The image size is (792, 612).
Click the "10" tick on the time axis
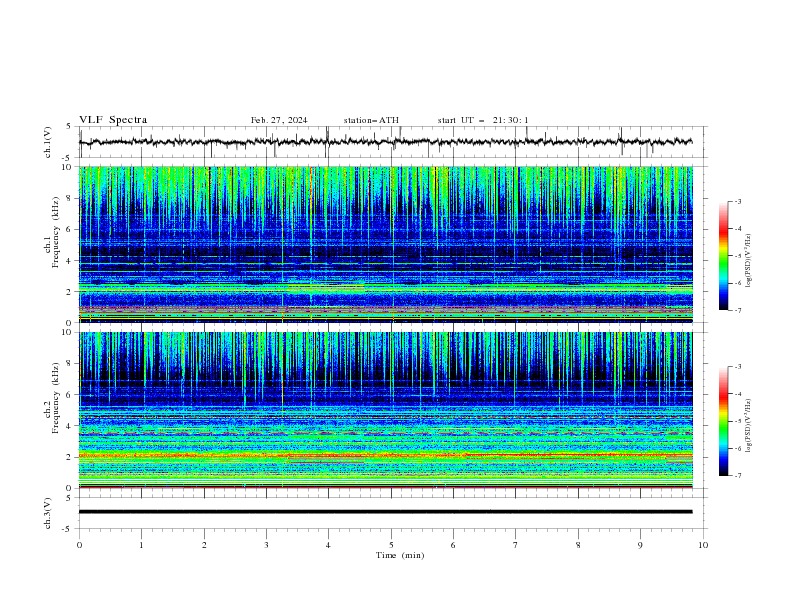[x=703, y=545]
